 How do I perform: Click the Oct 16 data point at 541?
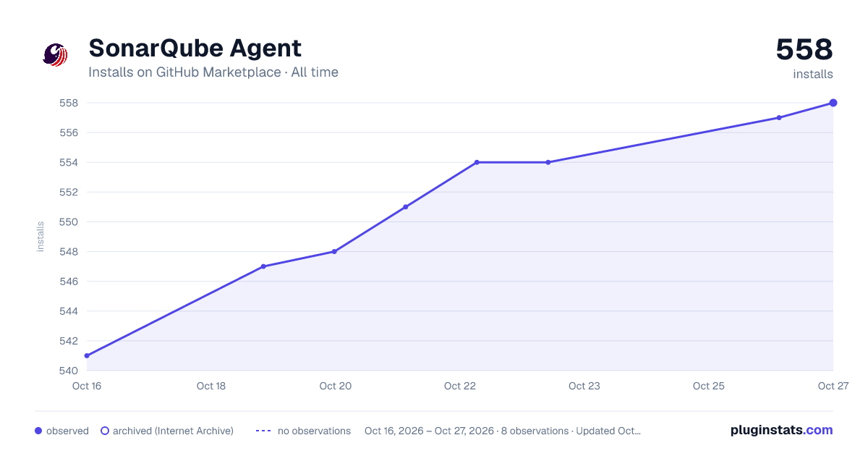click(x=87, y=355)
